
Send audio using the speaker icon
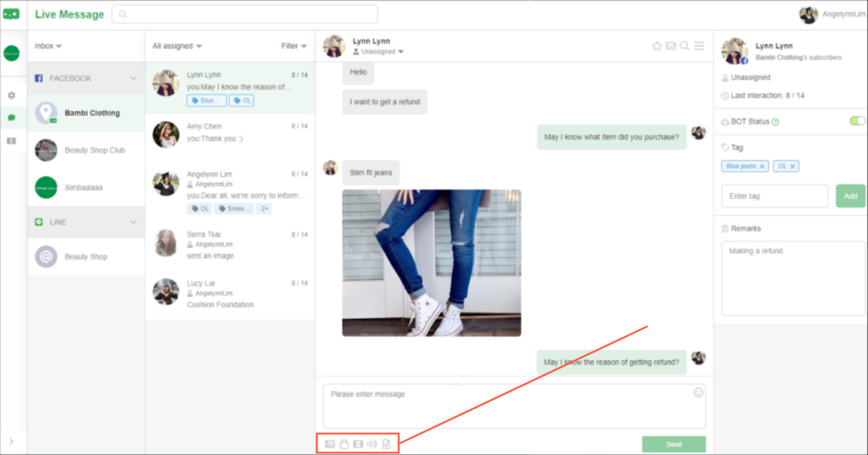coord(372,444)
